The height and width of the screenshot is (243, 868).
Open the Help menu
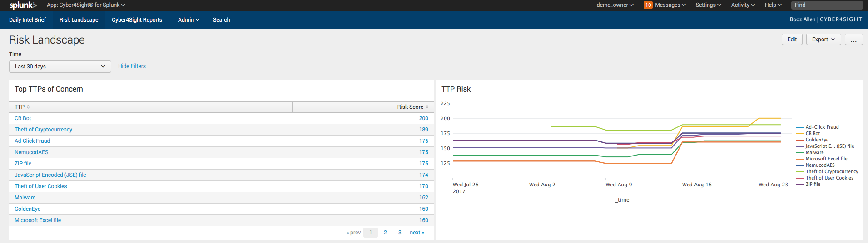[x=773, y=5]
